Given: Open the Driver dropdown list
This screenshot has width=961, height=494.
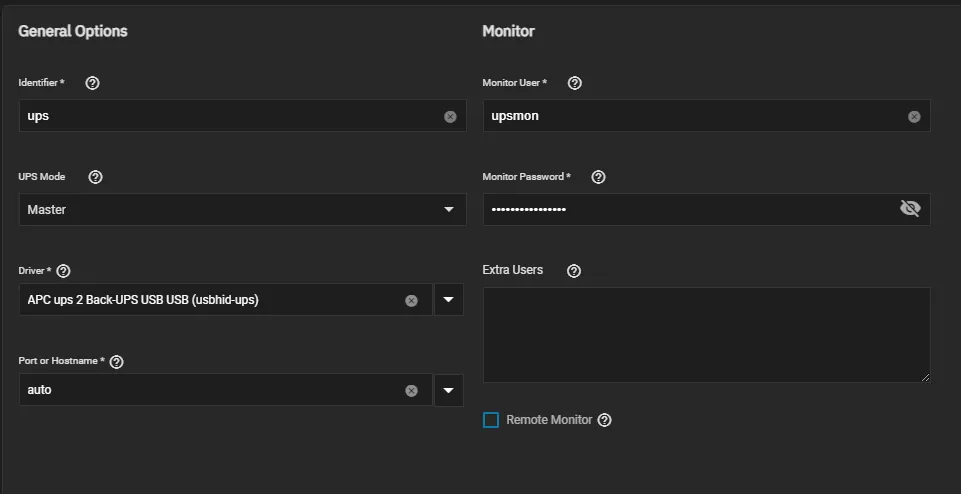Looking at the screenshot, I should [x=448, y=300].
